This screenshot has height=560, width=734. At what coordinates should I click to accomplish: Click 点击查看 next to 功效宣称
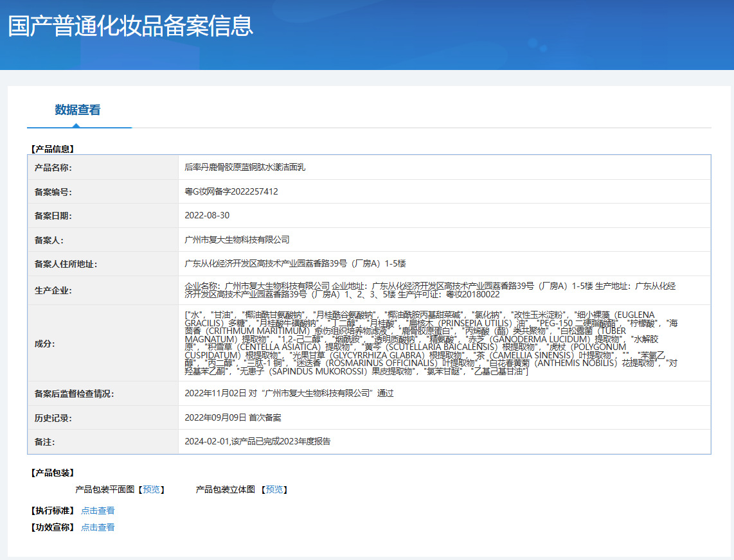[98, 527]
